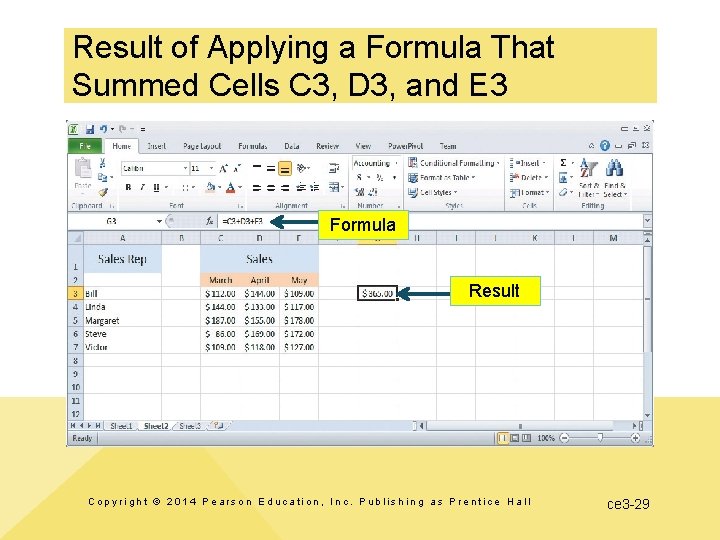Click the Clear eraser icon

coord(563,192)
